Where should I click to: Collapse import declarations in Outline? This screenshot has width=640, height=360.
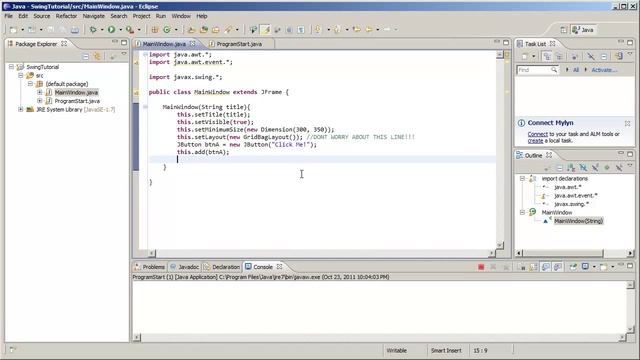click(x=522, y=178)
